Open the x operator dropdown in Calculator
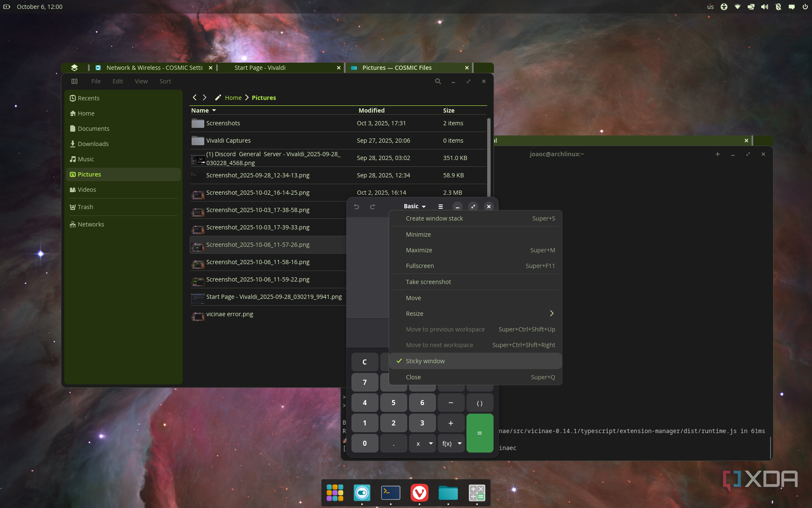The height and width of the screenshot is (508, 812). pyautogui.click(x=422, y=444)
